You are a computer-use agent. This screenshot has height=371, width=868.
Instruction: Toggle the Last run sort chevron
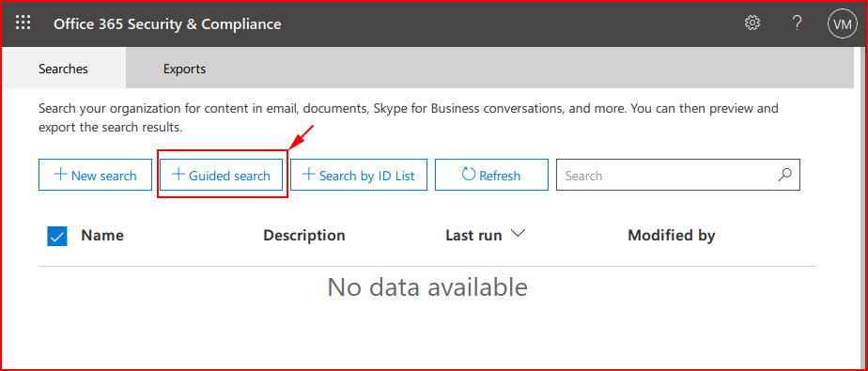[x=517, y=234]
